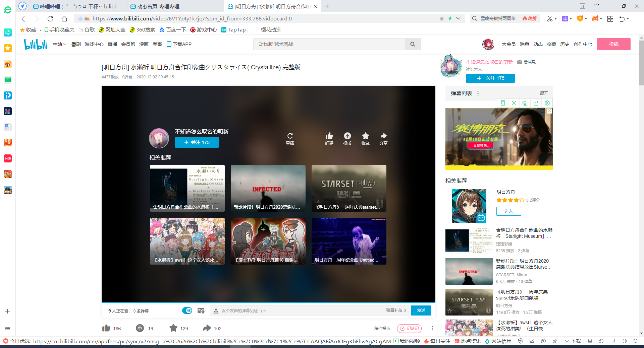Open a new browser tab with plus icon

click(x=327, y=6)
